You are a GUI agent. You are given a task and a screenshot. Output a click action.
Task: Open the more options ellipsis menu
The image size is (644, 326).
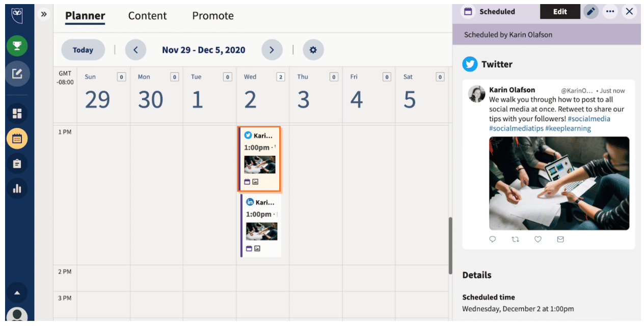tap(610, 12)
